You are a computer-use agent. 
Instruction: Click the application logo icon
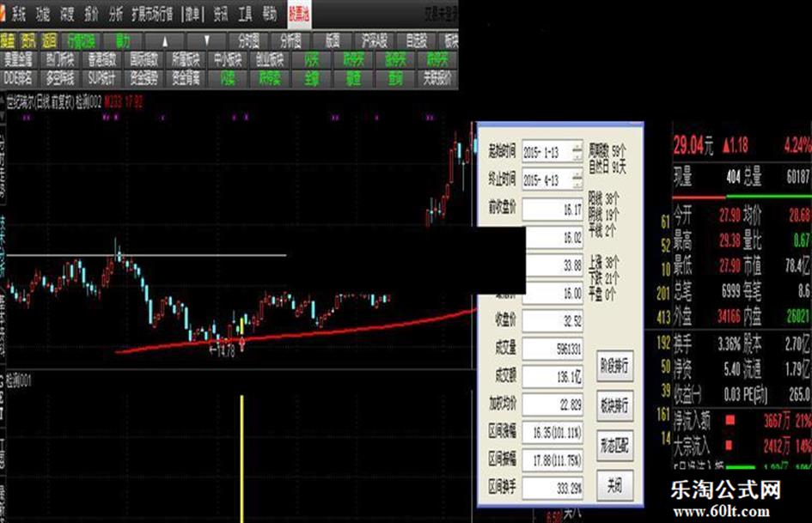click(3, 14)
